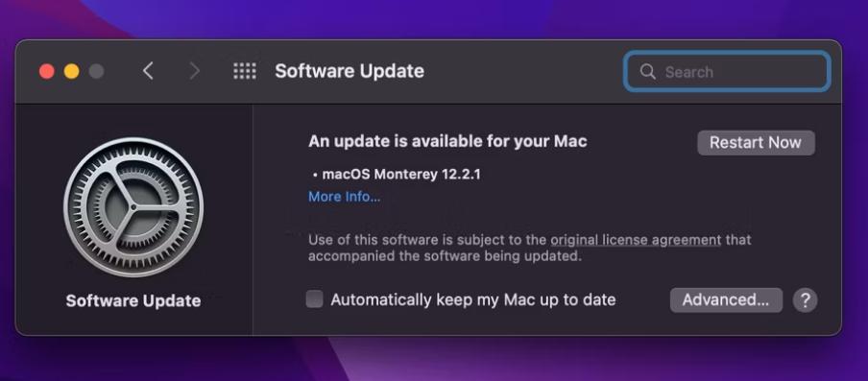Select the macOS Monterey 12.2.1 update entry
The height and width of the screenshot is (381, 868).
pyautogui.click(x=398, y=175)
